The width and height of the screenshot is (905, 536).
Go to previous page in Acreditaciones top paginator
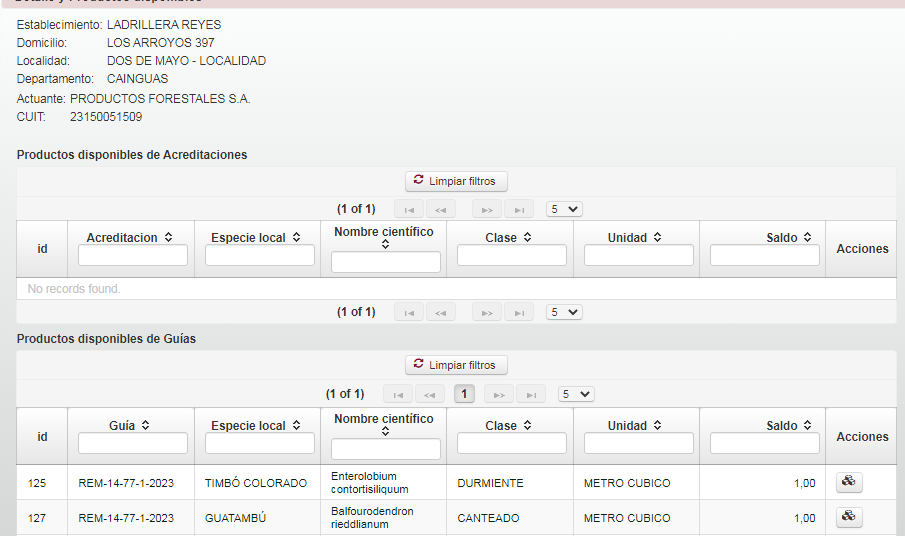coord(440,209)
